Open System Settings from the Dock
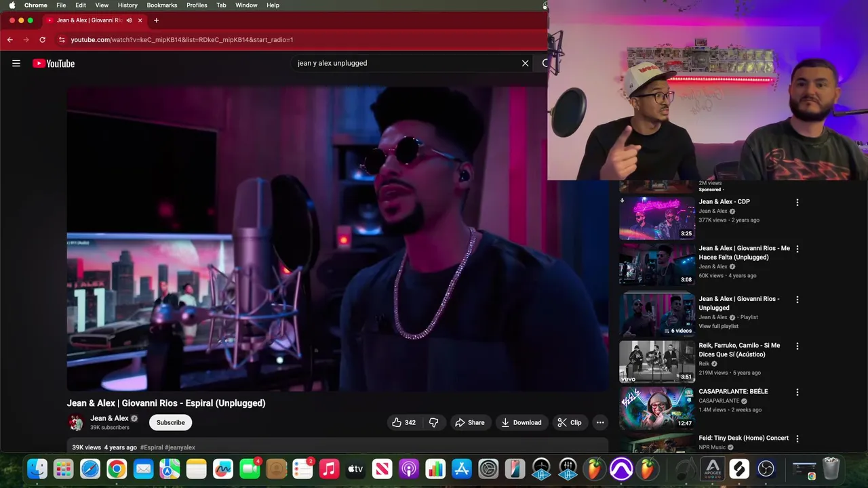The image size is (868, 488). [488, 468]
